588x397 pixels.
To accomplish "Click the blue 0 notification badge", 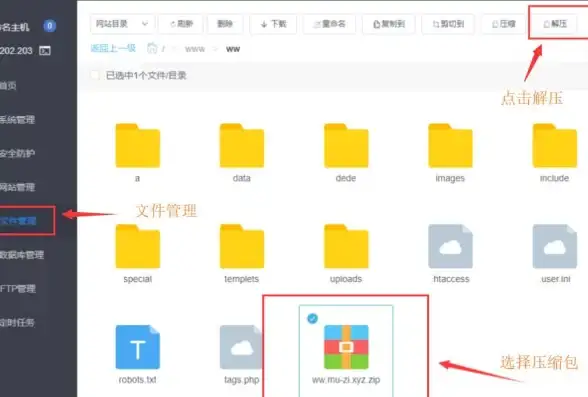I will [50, 26].
